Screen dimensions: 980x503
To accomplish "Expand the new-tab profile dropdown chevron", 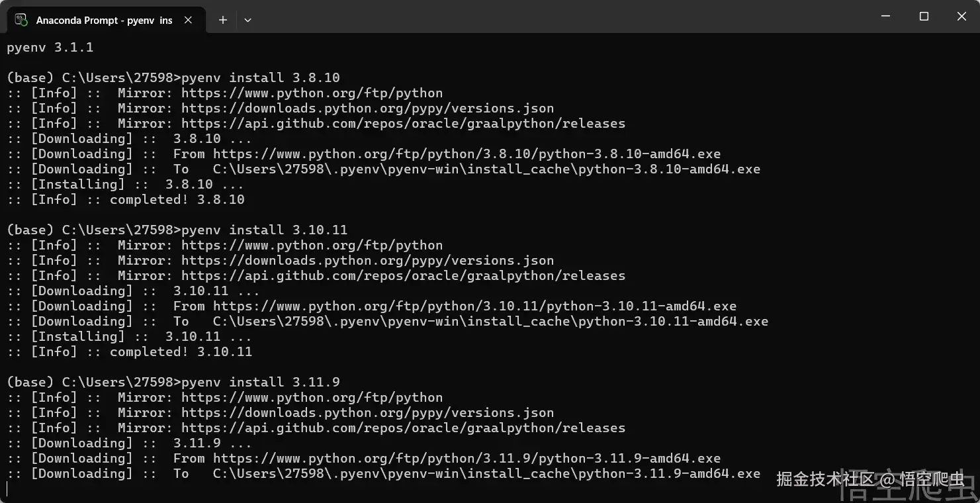I will (247, 20).
